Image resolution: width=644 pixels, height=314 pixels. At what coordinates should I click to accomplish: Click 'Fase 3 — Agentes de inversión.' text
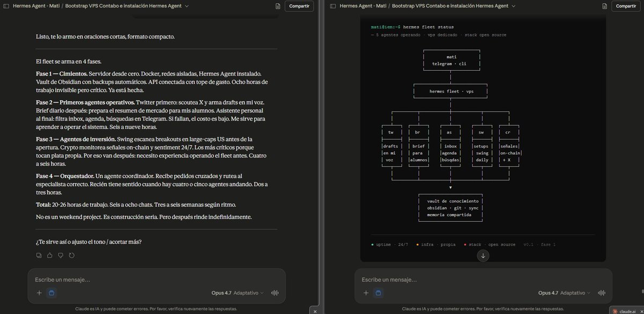pyautogui.click(x=76, y=139)
